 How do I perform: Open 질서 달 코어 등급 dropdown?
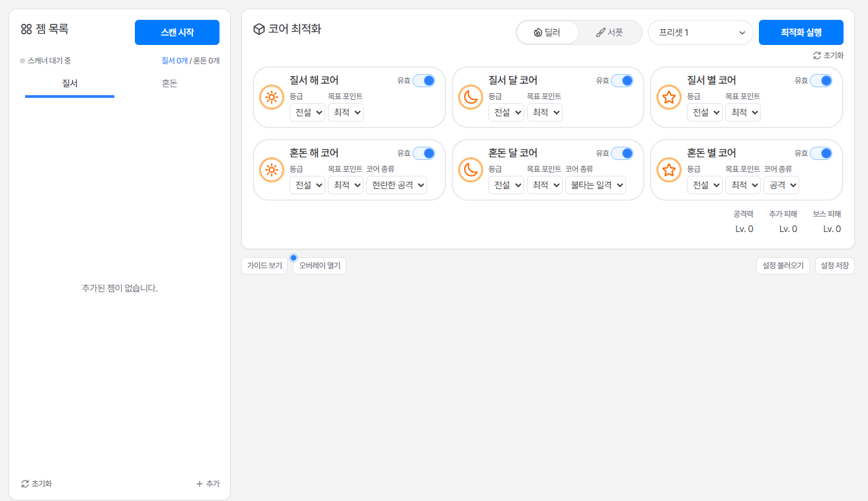(506, 112)
